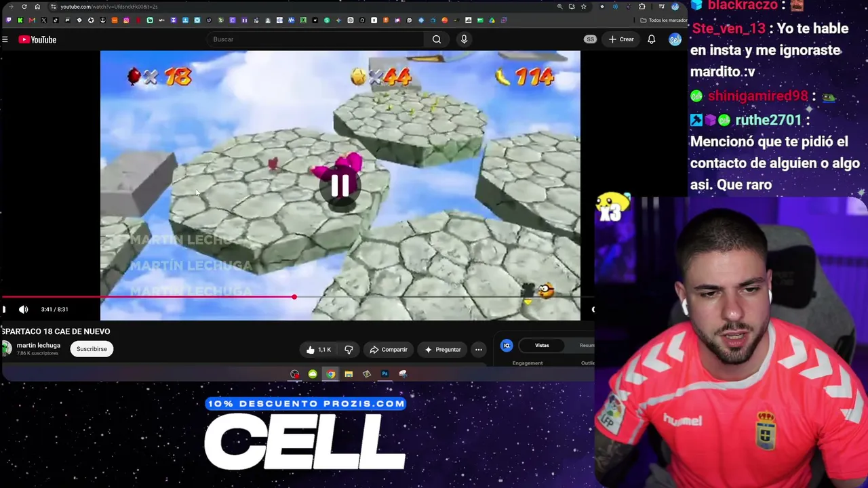868x488 pixels.
Task: Dislike the video with thumbs down
Action: (x=349, y=350)
